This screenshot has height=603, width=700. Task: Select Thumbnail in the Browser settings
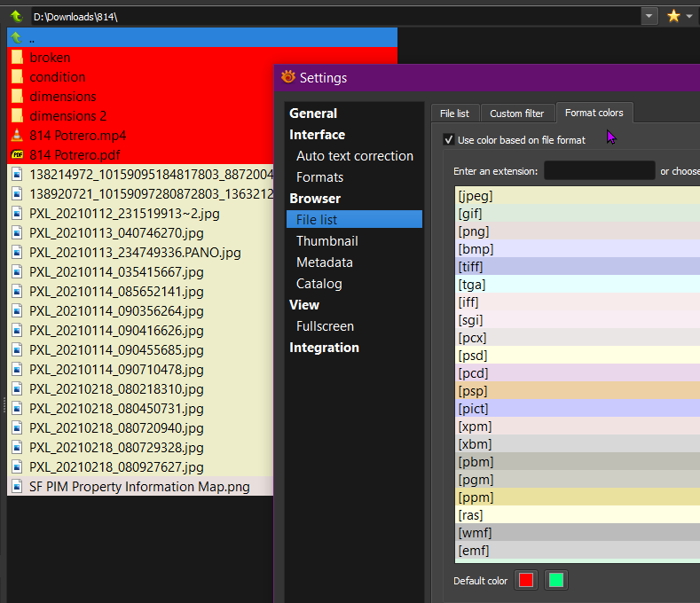coord(327,241)
